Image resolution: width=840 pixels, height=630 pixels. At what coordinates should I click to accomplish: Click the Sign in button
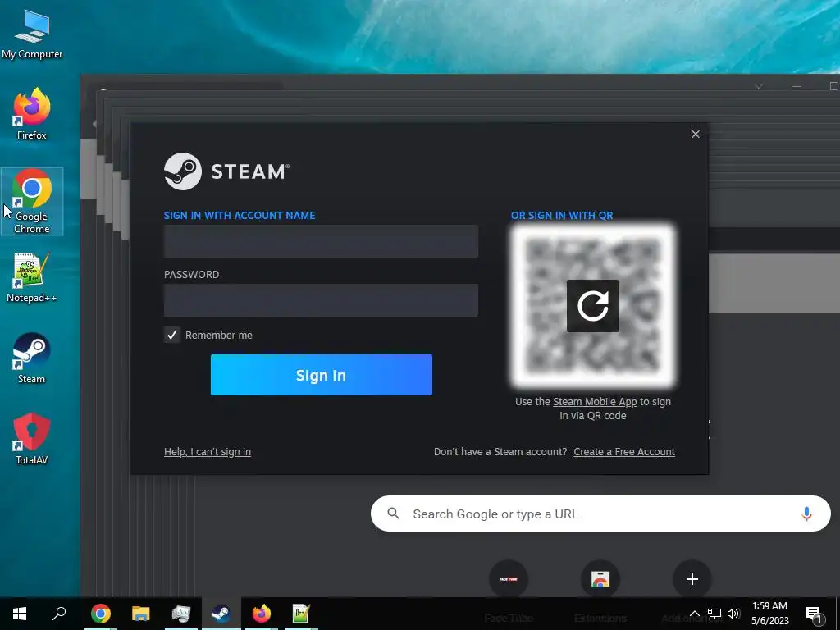(322, 375)
